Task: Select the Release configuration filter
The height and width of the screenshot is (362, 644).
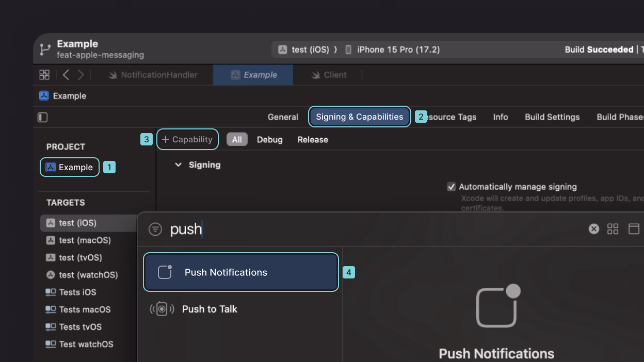Action: [x=313, y=140]
